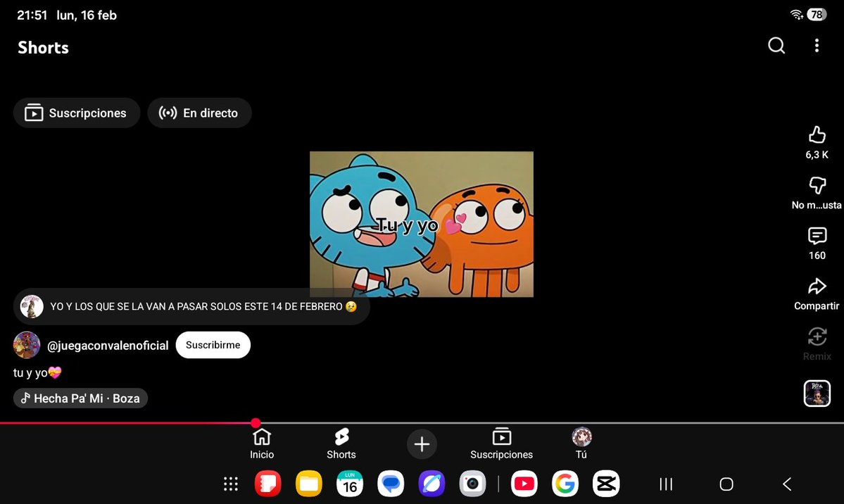844x504 pixels.
Task: Open the pinned comment author avatar
Action: point(32,306)
